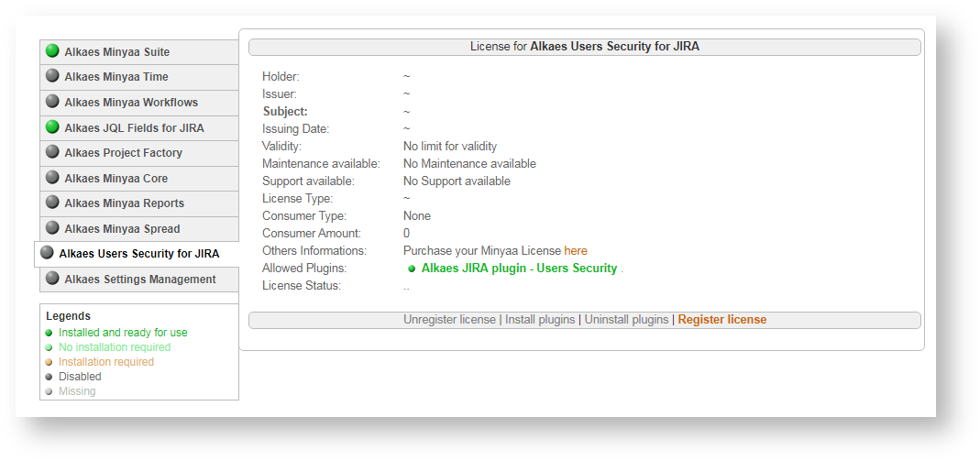Click the Consumer Type value 'None'
Viewport: 980px width, 461px height.
(x=417, y=216)
